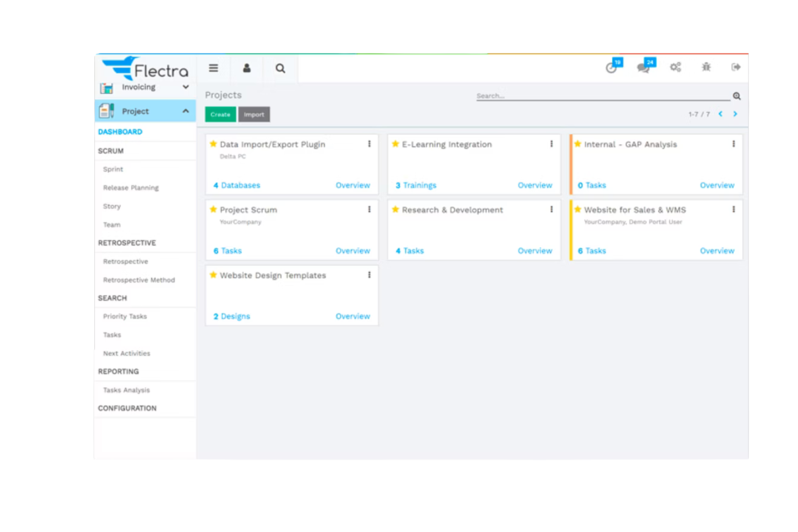The height and width of the screenshot is (532, 798).
Task: Click the Projects search field
Action: point(603,96)
